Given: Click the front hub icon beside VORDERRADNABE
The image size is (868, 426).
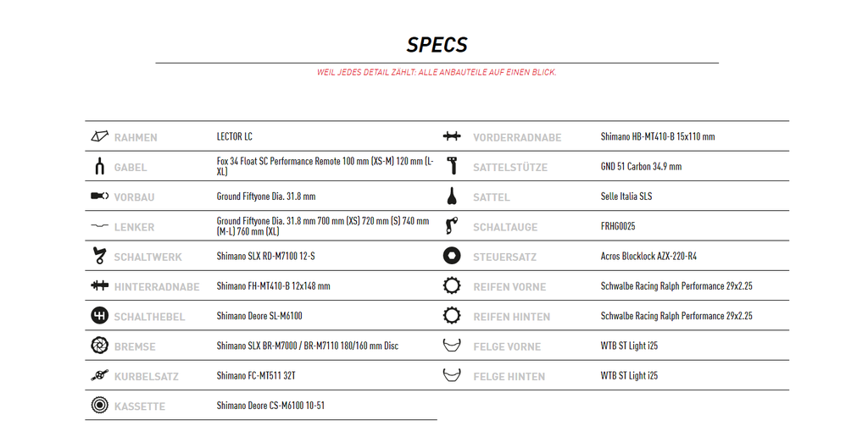Looking at the screenshot, I should coord(452,136).
